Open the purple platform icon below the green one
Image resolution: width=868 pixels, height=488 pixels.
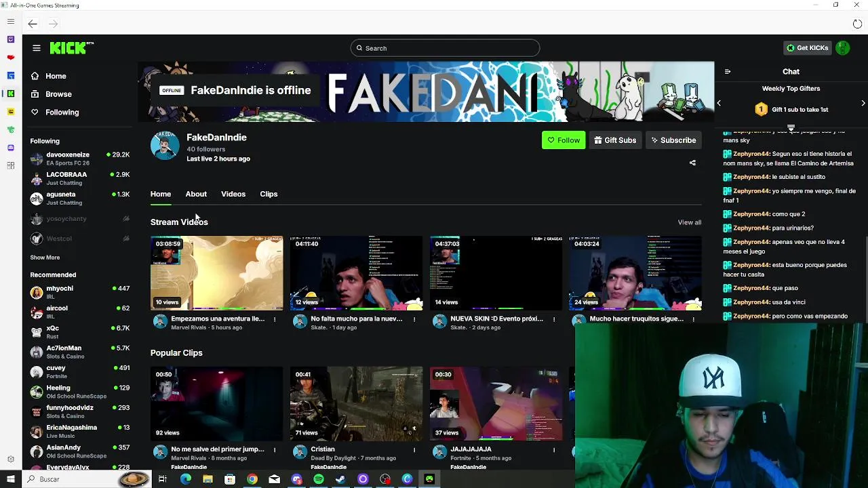click(11, 147)
